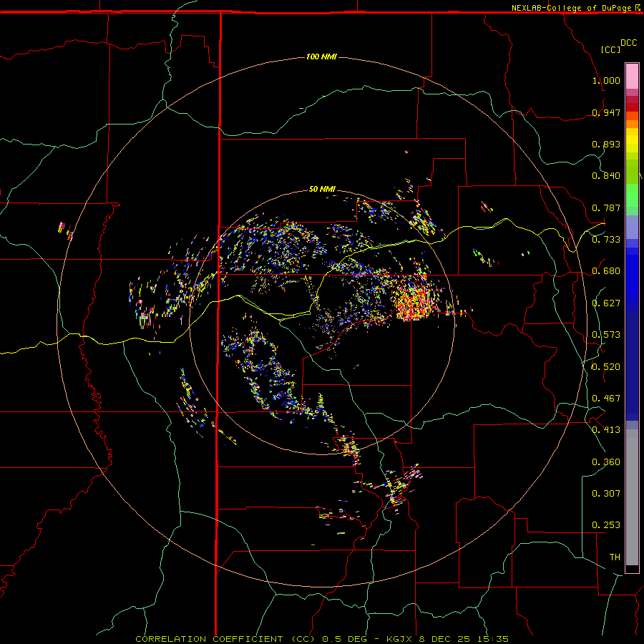This screenshot has width=644, height=644.
Task: Click the TH threshold label
Action: pyautogui.click(x=615, y=557)
